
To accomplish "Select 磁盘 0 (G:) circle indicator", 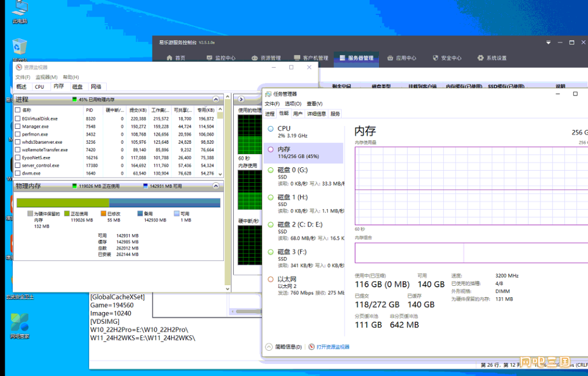I will coord(270,170).
